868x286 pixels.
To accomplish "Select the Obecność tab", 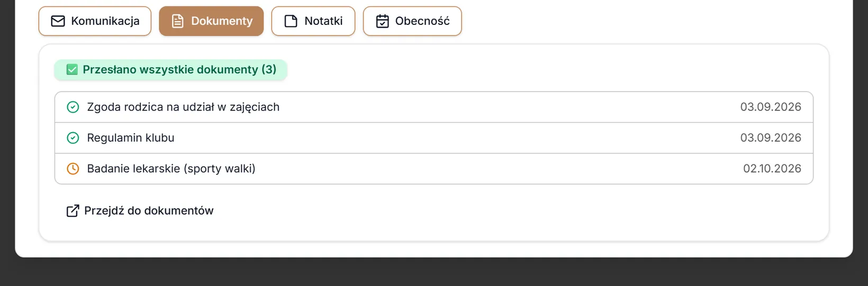I will coord(412,21).
